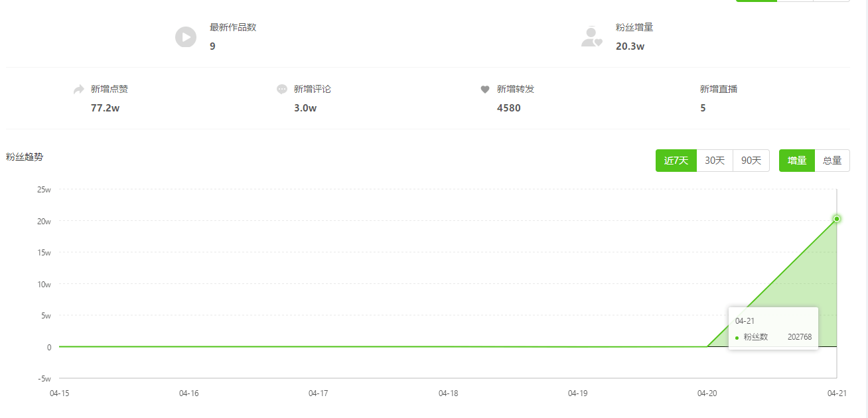Viewport: 868px width, 418px height.
Task: Click the 新增评论 label
Action: [313, 89]
